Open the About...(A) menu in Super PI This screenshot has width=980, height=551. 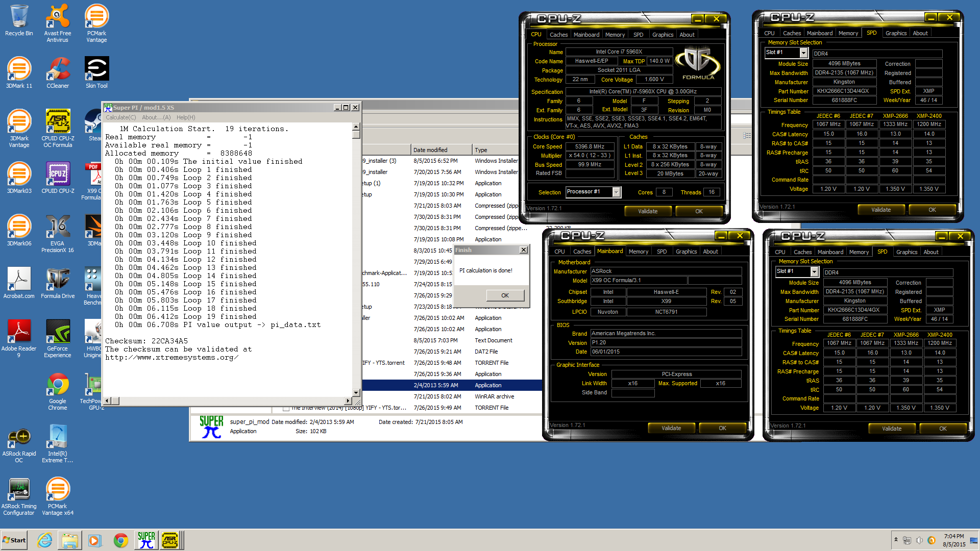click(x=156, y=117)
